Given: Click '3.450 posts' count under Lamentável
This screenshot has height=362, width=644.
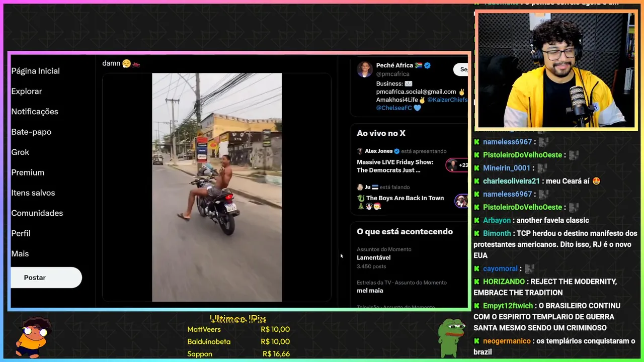Looking at the screenshot, I should [371, 266].
